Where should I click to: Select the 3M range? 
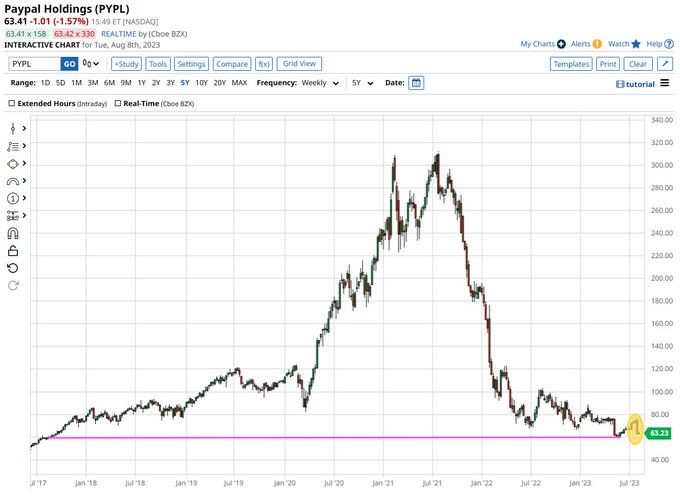pyautogui.click(x=93, y=82)
